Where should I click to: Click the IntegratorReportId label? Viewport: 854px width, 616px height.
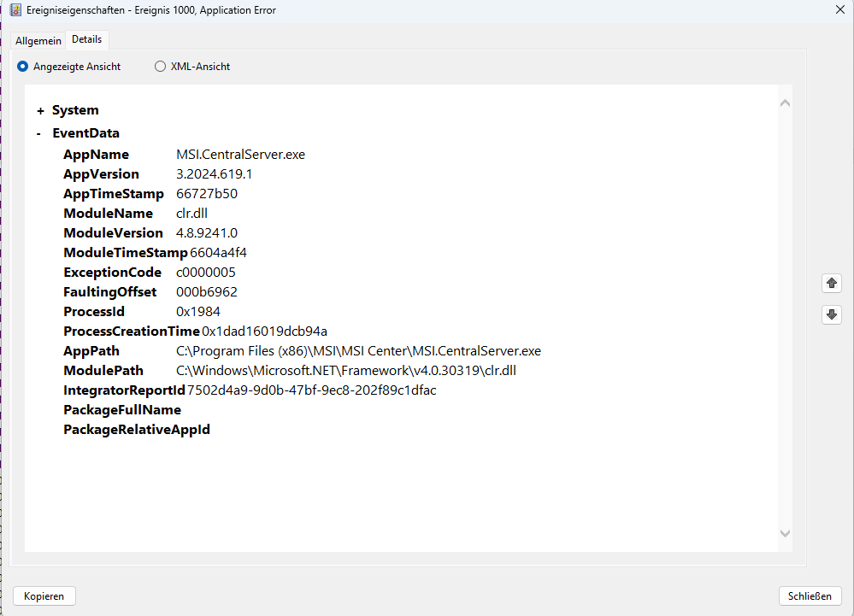(124, 390)
